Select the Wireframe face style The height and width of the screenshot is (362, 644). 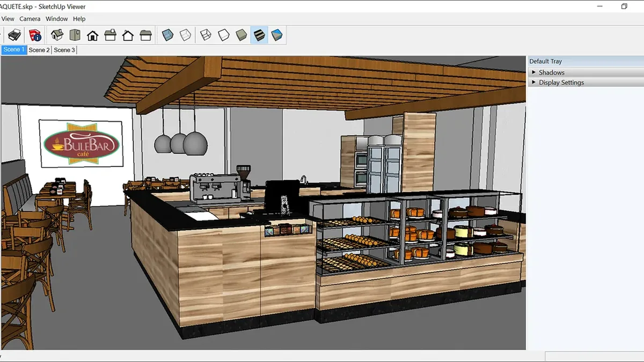pos(206,35)
